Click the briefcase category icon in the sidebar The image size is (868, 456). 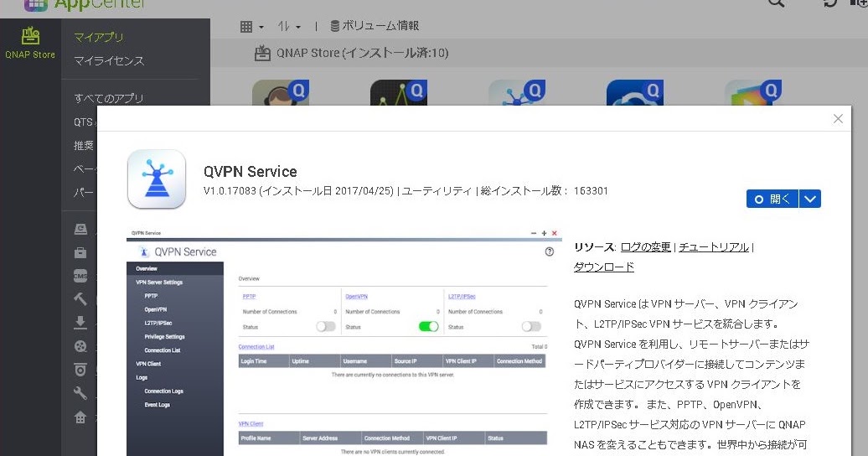tap(80, 252)
